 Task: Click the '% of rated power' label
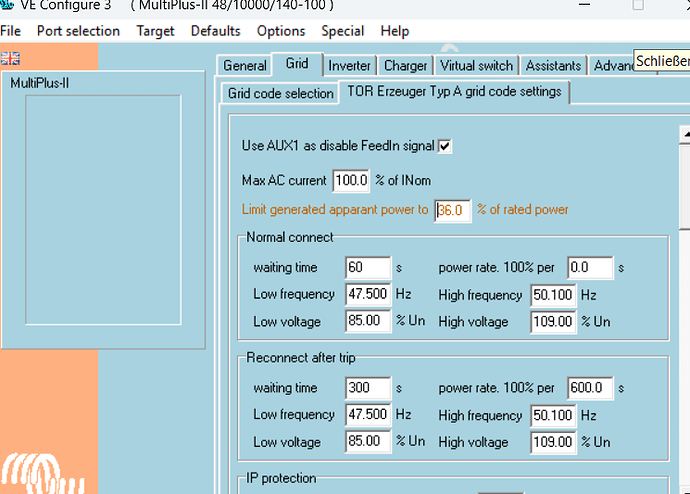(x=523, y=210)
